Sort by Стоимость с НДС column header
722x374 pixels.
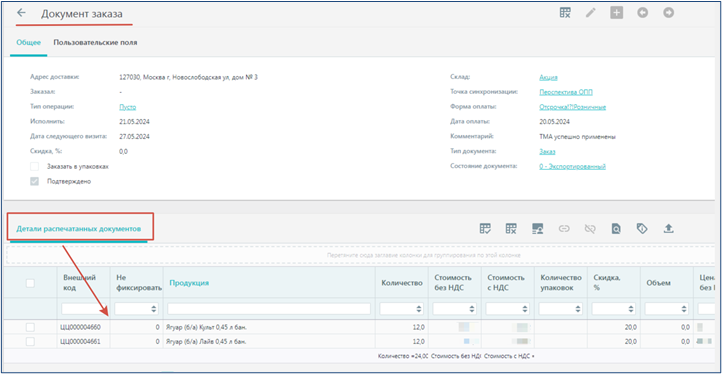[506, 283]
